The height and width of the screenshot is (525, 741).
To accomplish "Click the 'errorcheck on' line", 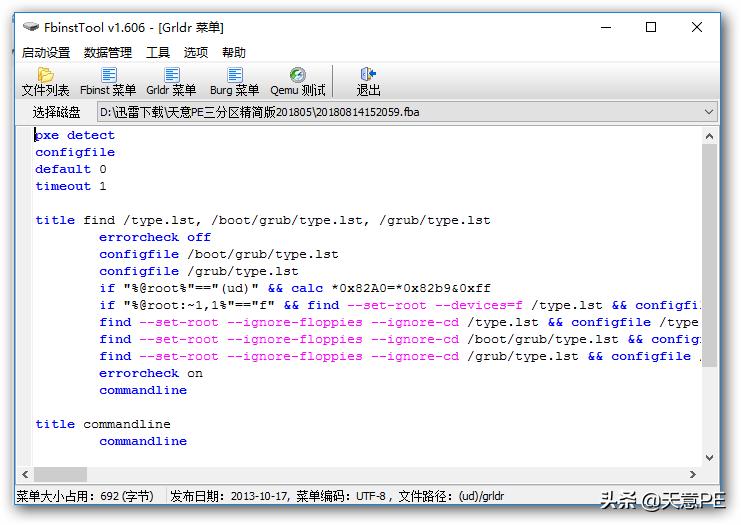I will click(x=151, y=373).
